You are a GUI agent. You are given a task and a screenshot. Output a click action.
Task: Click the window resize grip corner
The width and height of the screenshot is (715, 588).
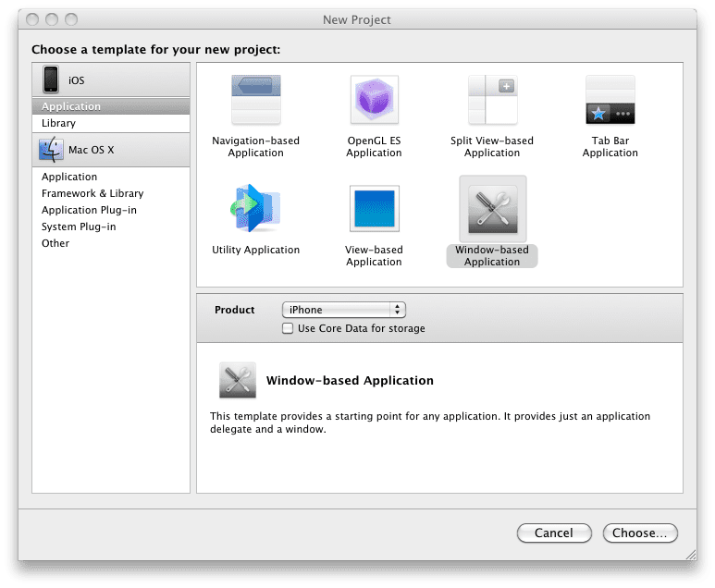tap(691, 555)
